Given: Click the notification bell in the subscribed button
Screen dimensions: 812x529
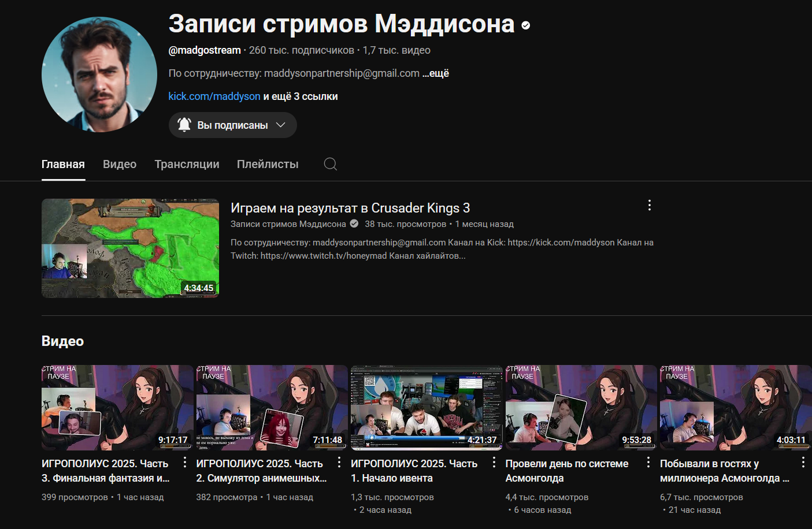Looking at the screenshot, I should pos(184,125).
